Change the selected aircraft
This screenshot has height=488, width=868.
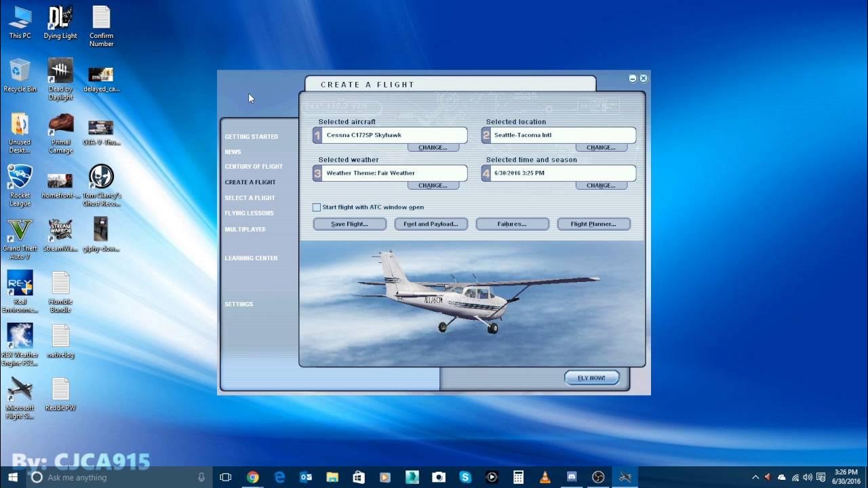[x=433, y=148]
